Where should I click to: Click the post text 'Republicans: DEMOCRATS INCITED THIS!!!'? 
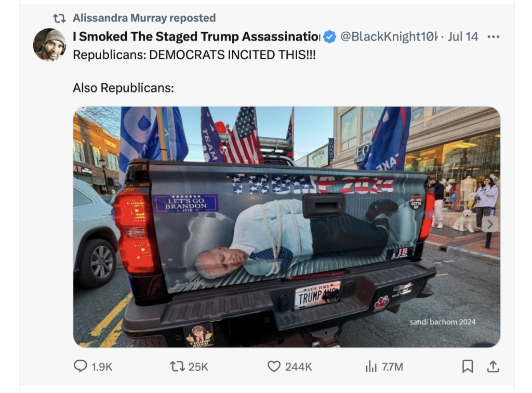tap(194, 55)
